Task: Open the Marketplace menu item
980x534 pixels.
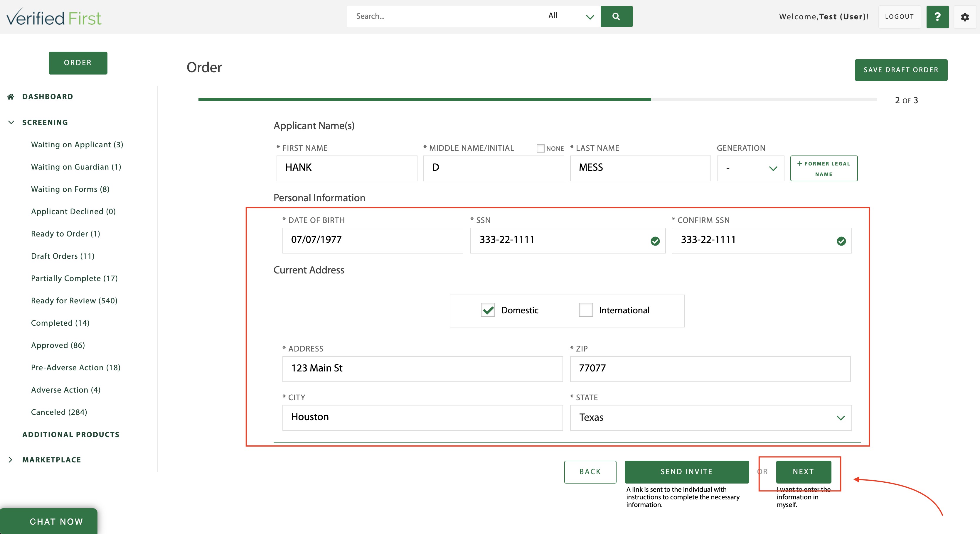Action: 52,460
